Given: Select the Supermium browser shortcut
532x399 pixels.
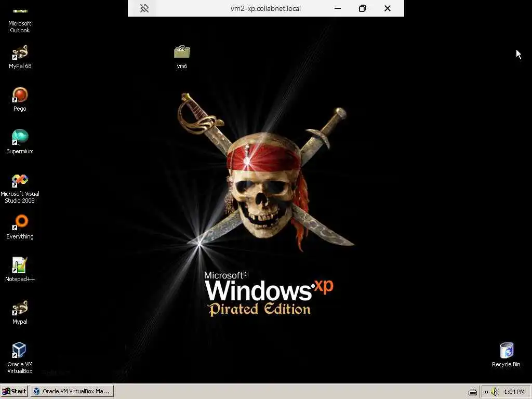Looking at the screenshot, I should [x=20, y=142].
